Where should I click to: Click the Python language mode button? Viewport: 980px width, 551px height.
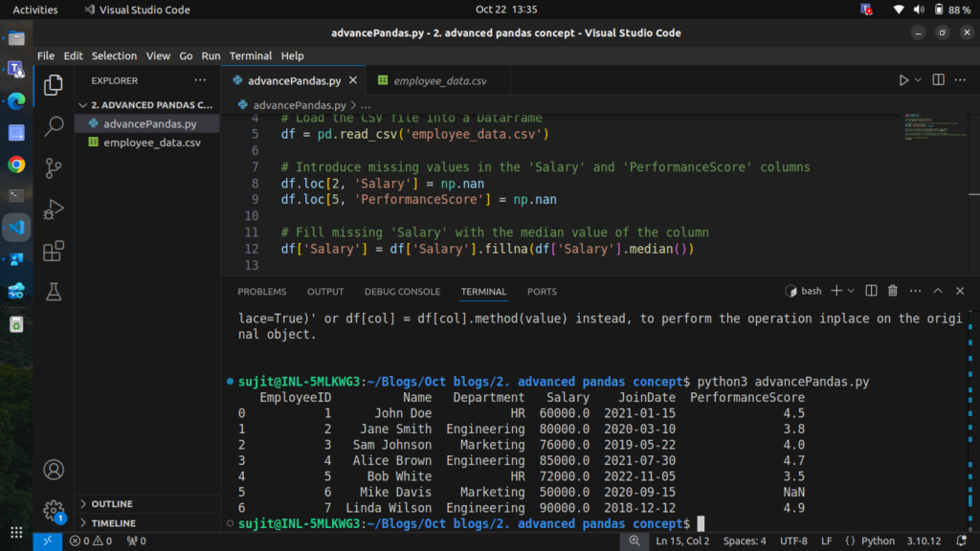tap(877, 540)
